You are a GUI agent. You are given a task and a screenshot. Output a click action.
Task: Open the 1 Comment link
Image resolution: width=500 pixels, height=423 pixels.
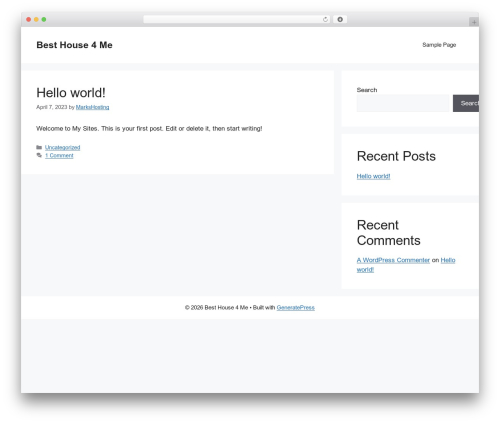(x=59, y=155)
